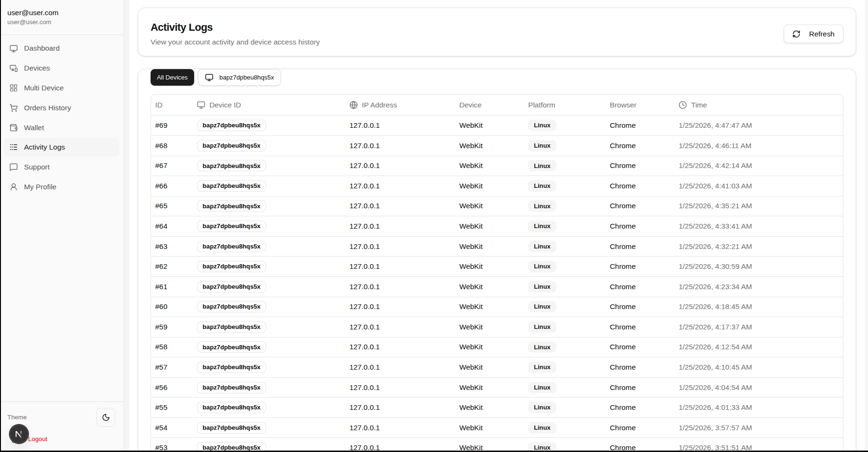Select the Activity Logs list icon
Image resolution: width=868 pixels, height=452 pixels.
coord(13,147)
